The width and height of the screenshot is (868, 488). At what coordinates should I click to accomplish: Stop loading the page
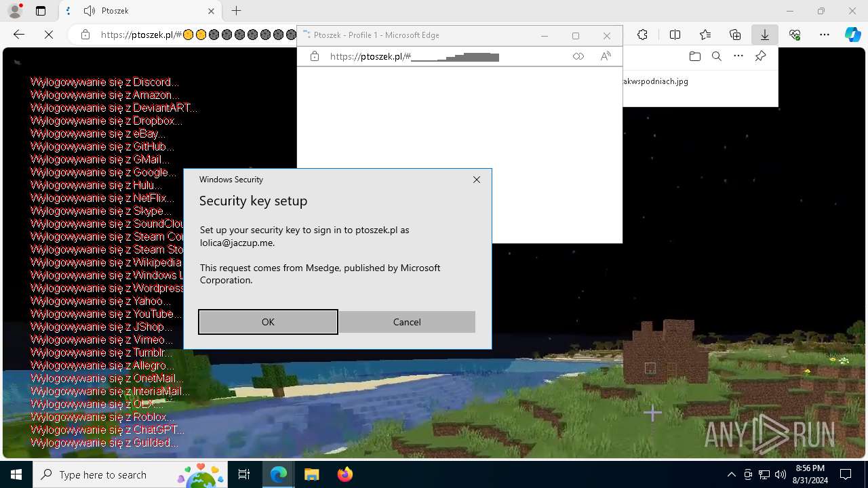tap(49, 35)
